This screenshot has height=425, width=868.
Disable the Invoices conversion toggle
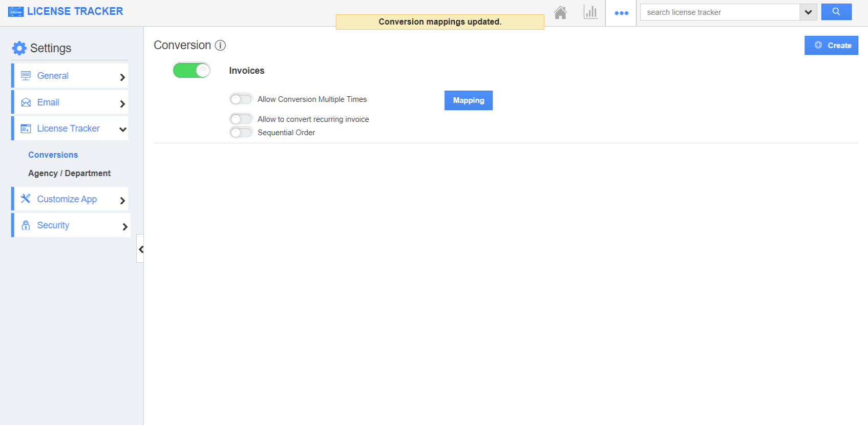pyautogui.click(x=192, y=70)
